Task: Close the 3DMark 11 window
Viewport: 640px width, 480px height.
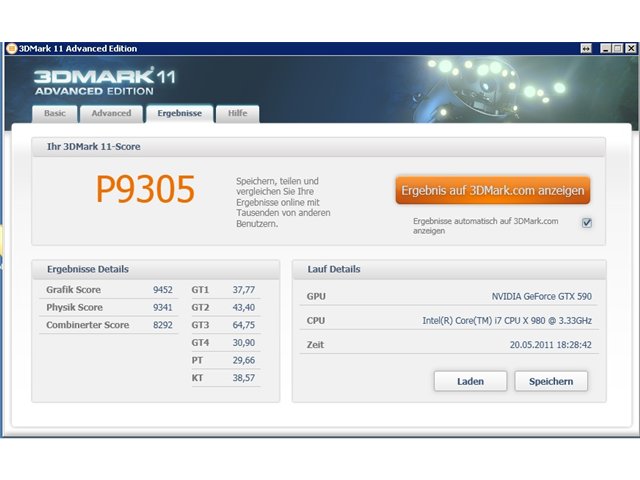Action: click(631, 49)
